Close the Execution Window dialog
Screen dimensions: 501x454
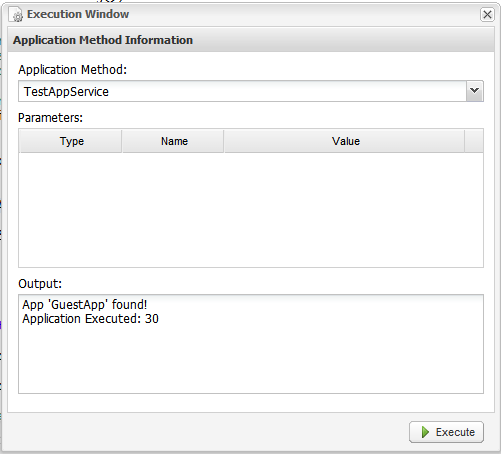click(x=487, y=15)
